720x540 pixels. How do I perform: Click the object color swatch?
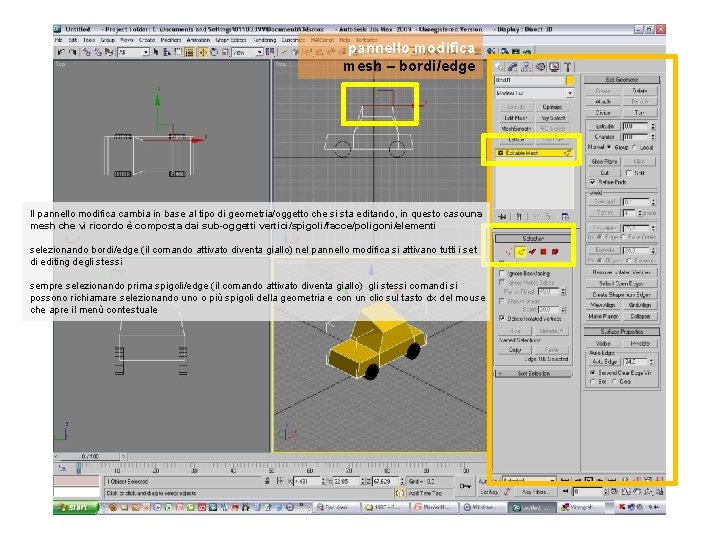pos(570,80)
